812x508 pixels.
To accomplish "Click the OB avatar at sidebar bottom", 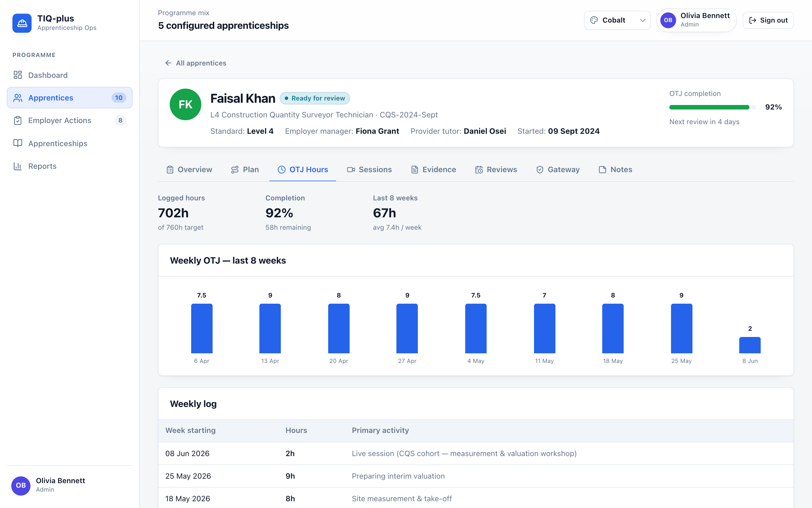I will click(x=21, y=485).
